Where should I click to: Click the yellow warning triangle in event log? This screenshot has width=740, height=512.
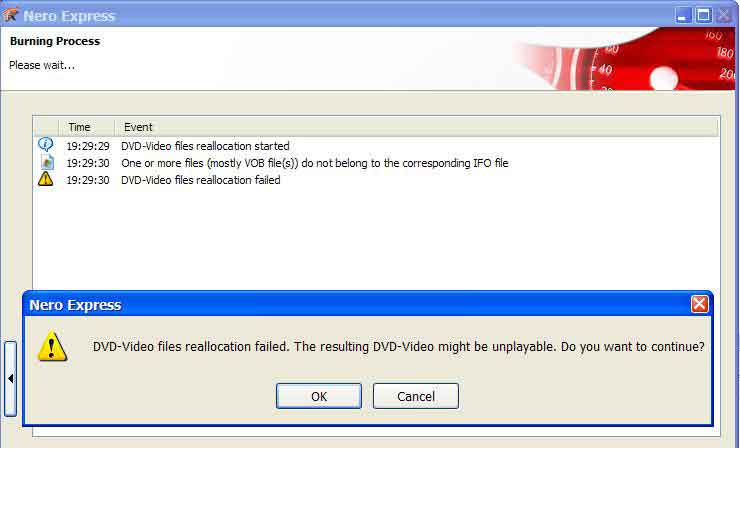[46, 179]
